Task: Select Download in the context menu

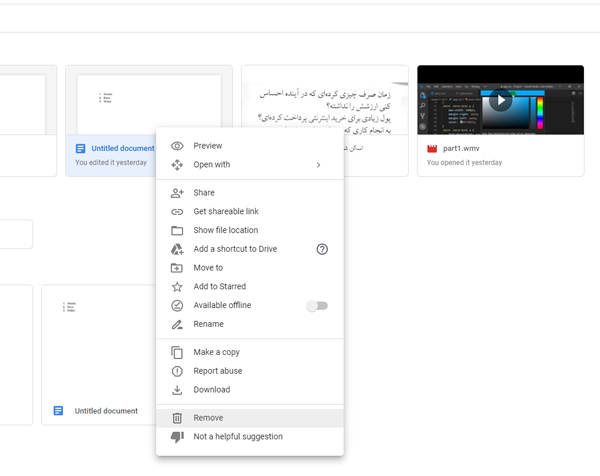Action: 211,390
